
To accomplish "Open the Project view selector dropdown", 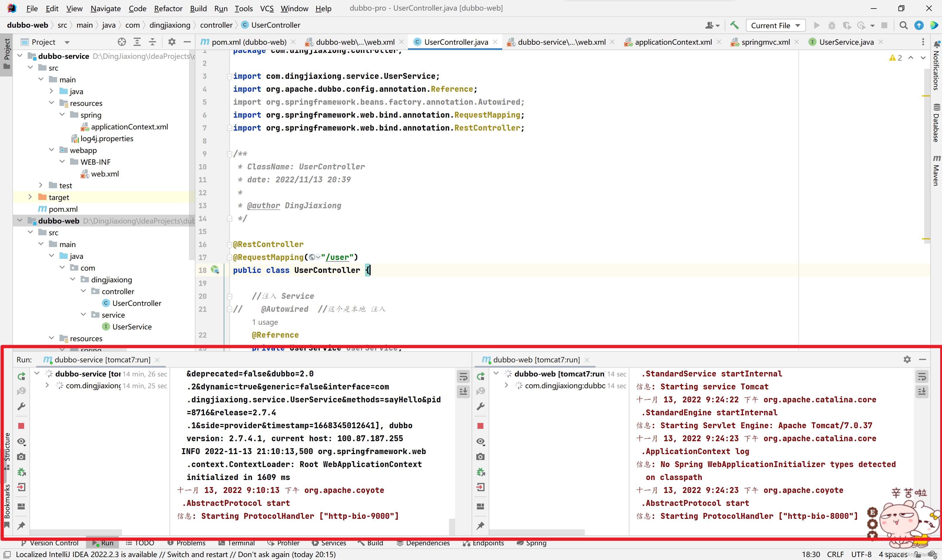I will click(x=45, y=42).
